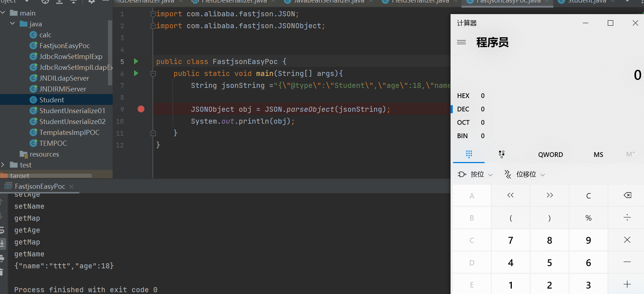Run main method from the line 6 gutter arrow
Screen dimensions: 644x294
(136, 73)
